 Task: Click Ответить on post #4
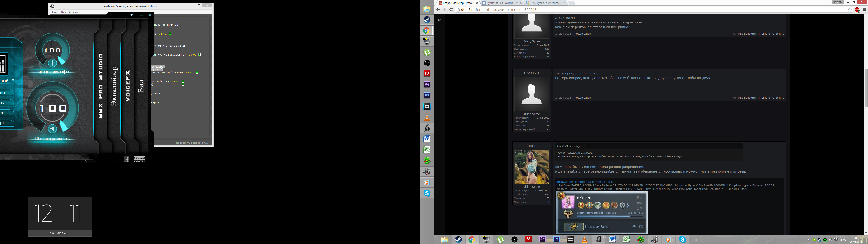coord(778,98)
